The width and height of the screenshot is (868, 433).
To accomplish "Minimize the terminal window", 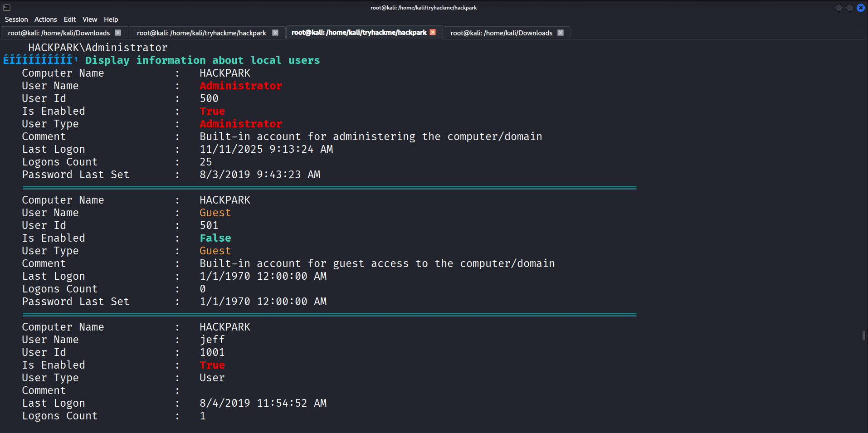I will pyautogui.click(x=839, y=8).
